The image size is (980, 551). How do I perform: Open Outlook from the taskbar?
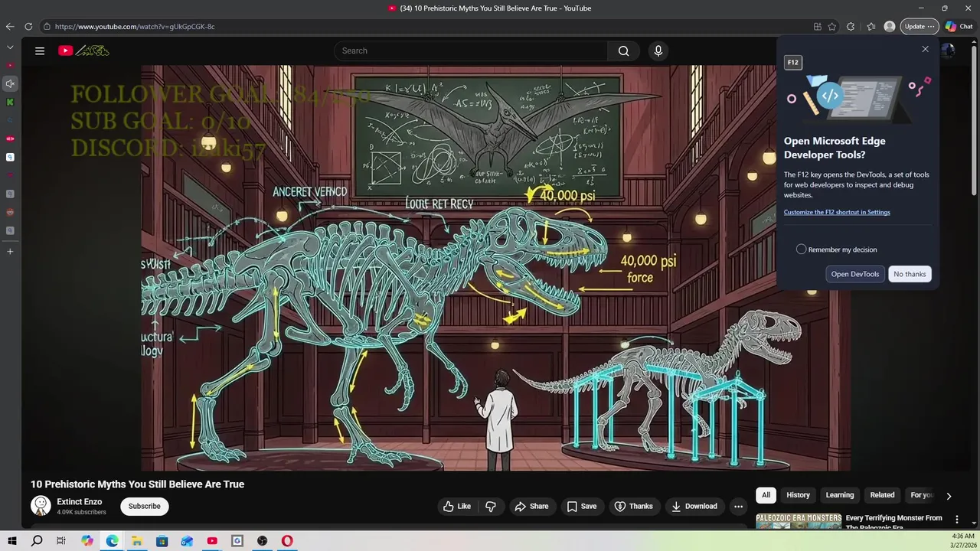pos(187,541)
